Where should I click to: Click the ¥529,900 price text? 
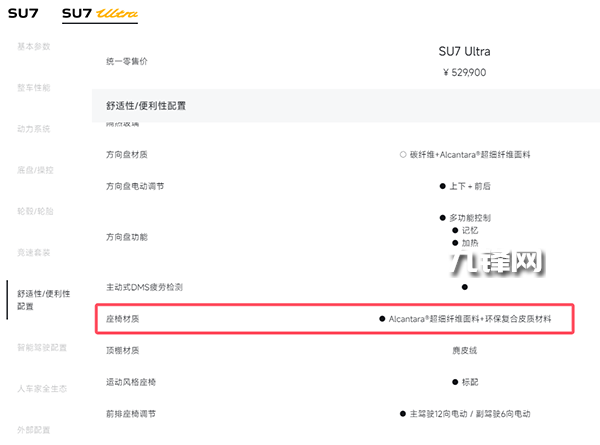[464, 72]
